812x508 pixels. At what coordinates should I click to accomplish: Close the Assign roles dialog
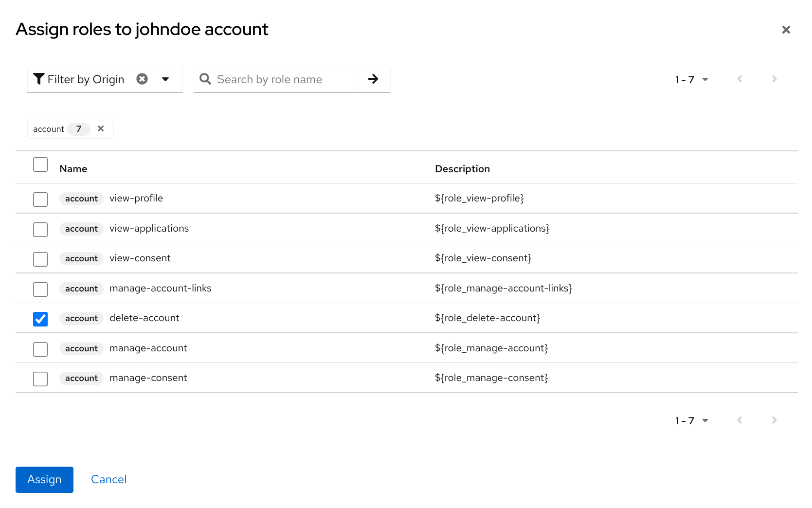tap(786, 29)
